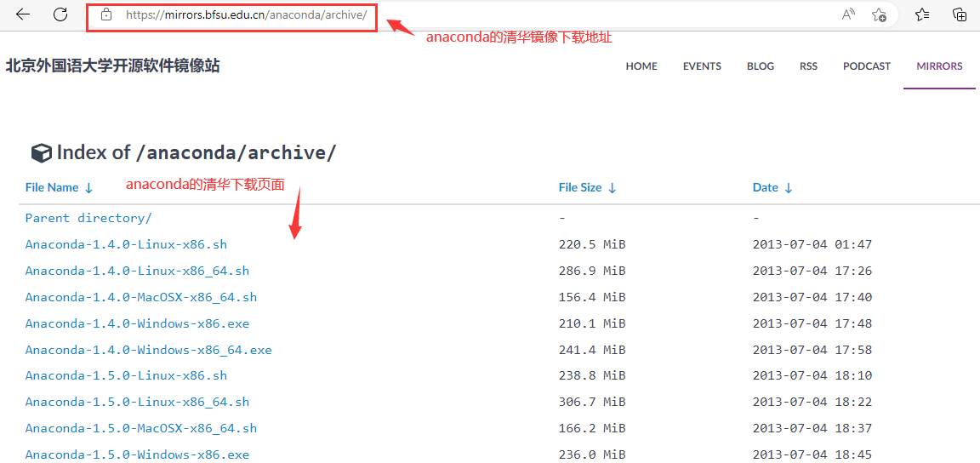Click the 236.0 MiB size value
The height and width of the screenshot is (463, 980).
tap(592, 454)
